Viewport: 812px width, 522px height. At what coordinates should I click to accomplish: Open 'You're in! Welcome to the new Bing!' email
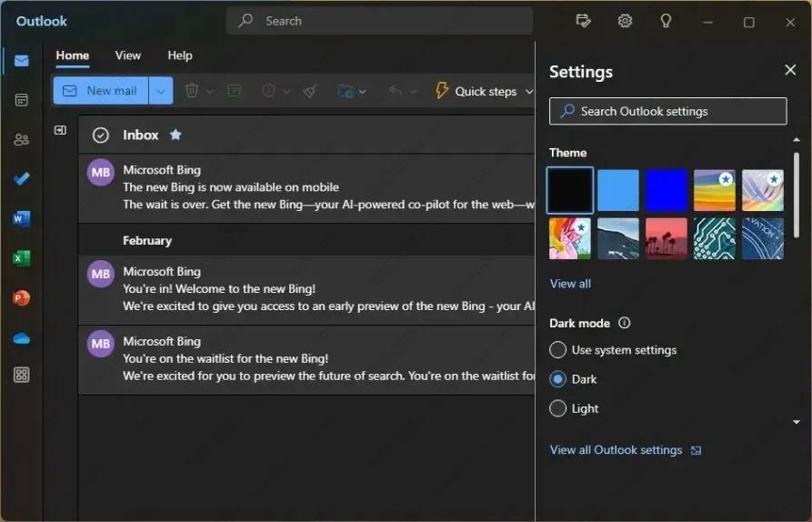pyautogui.click(x=306, y=289)
